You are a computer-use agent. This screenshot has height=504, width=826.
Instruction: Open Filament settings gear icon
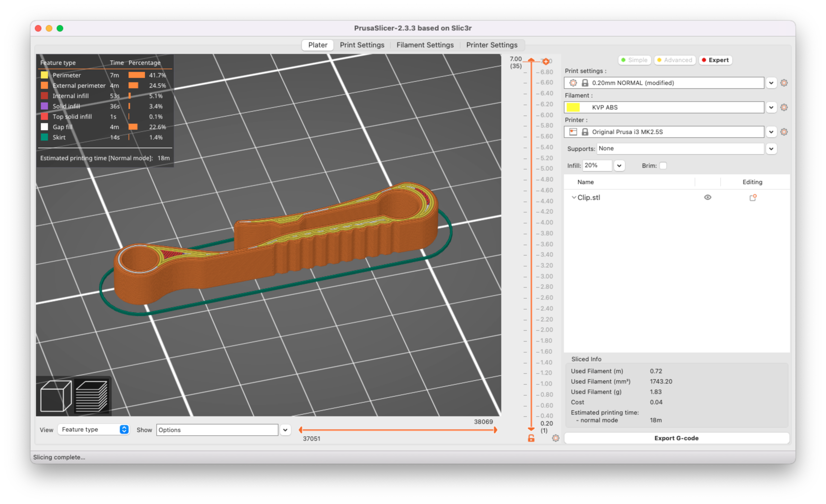(784, 107)
